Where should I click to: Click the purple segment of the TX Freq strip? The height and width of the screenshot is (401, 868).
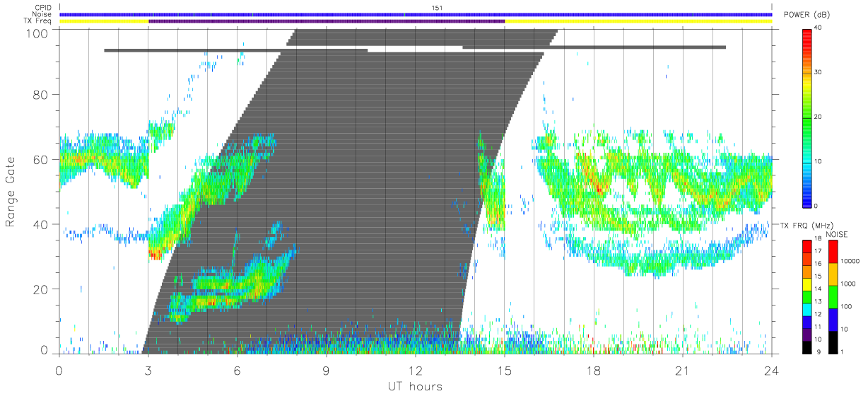[x=327, y=21]
